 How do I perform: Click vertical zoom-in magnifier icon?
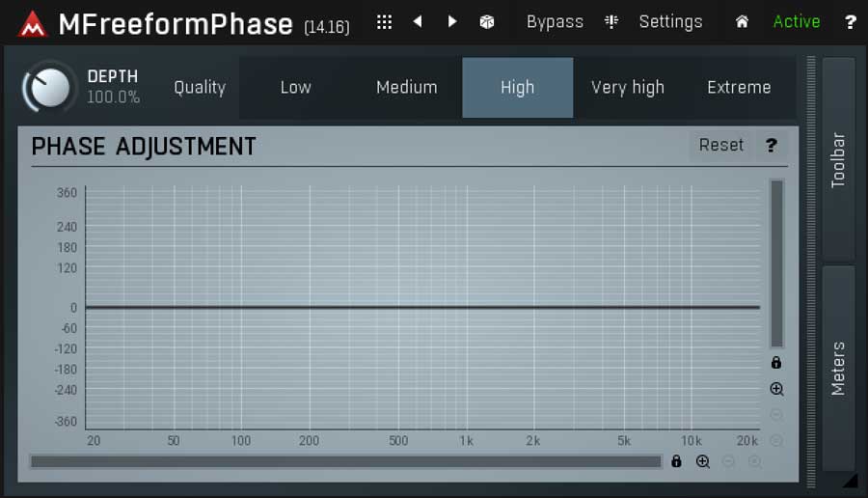pos(776,389)
